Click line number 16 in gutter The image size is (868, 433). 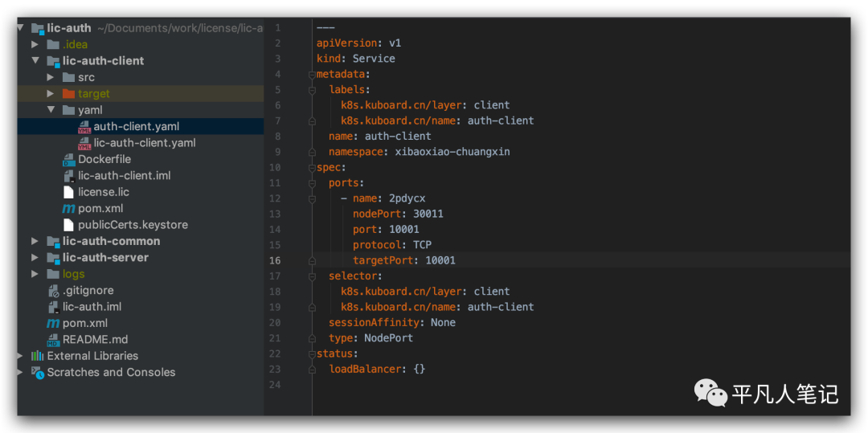276,260
